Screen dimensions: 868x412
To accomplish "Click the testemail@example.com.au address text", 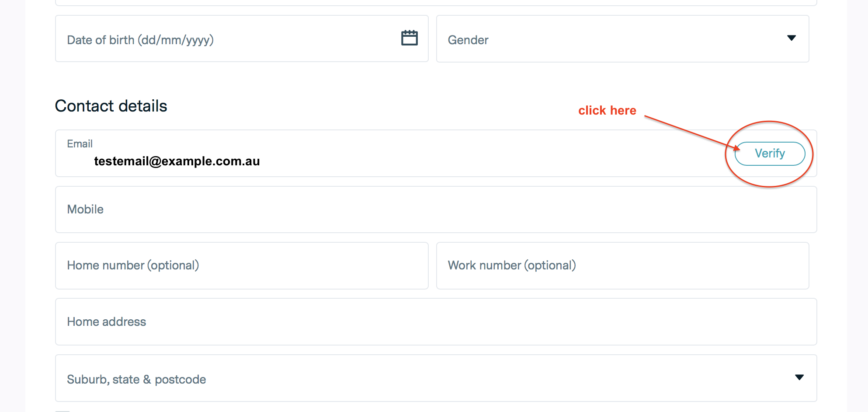I will 177,161.
